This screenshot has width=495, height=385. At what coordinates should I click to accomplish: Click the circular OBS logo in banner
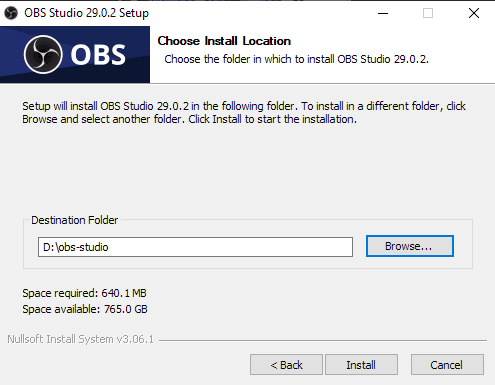43,54
